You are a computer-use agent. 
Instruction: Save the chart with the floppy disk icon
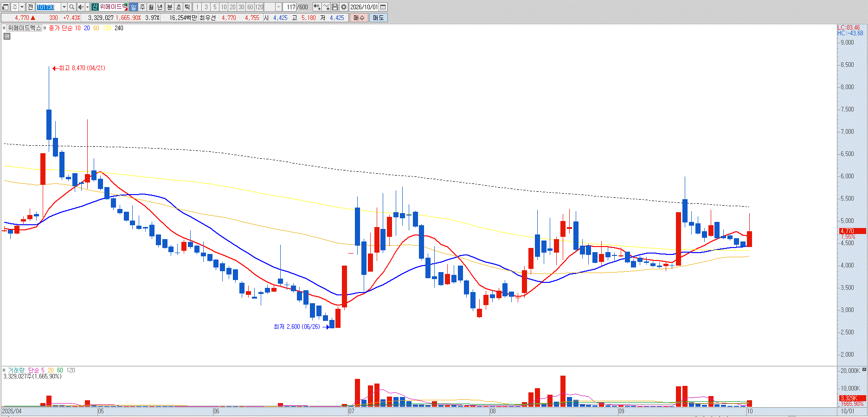335,7
